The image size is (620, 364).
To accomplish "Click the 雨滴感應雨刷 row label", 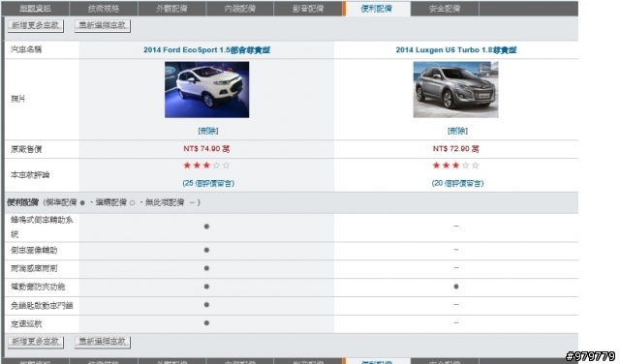I will [x=34, y=269].
